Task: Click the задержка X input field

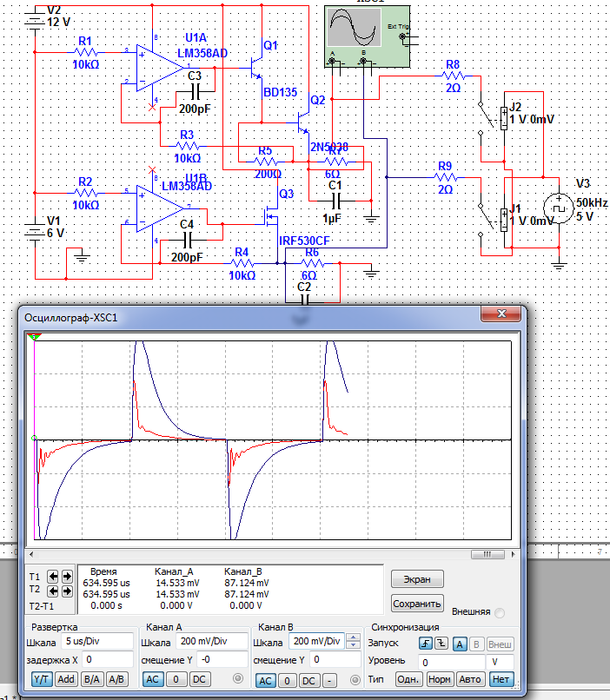Action: [x=108, y=659]
